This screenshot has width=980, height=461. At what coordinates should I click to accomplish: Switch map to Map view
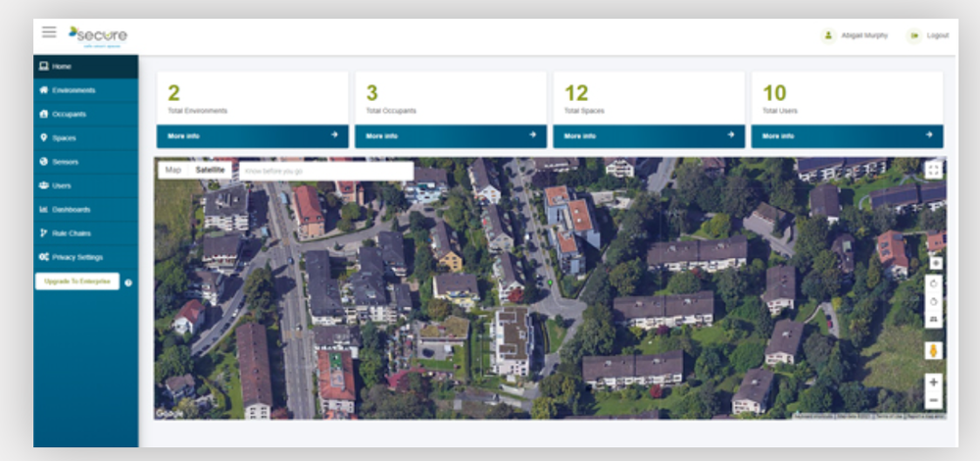(173, 170)
